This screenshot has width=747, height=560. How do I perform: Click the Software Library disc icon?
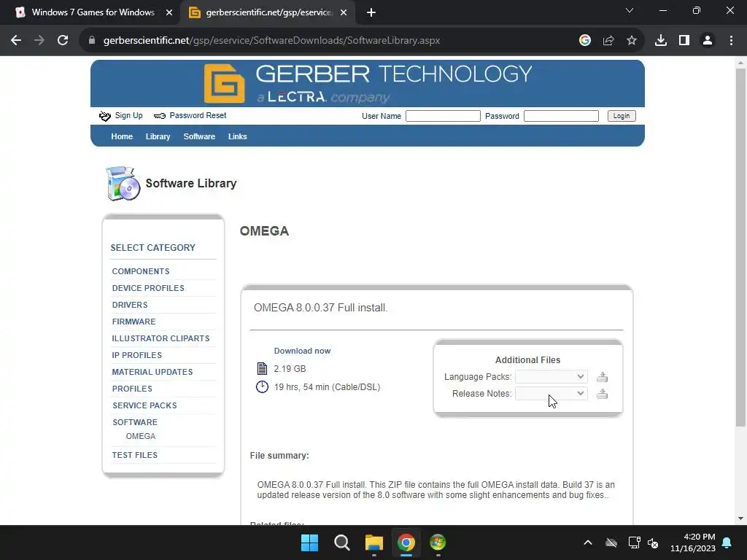(123, 184)
